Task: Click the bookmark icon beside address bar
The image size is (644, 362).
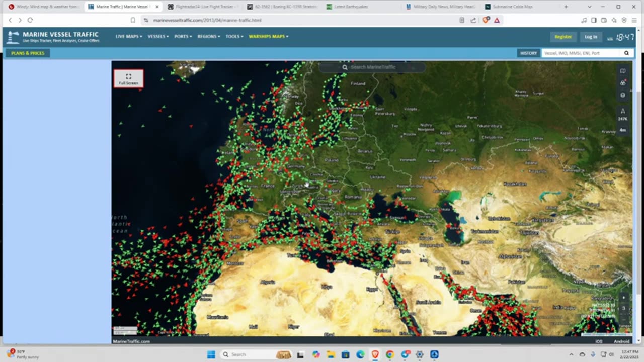Action: [133, 20]
